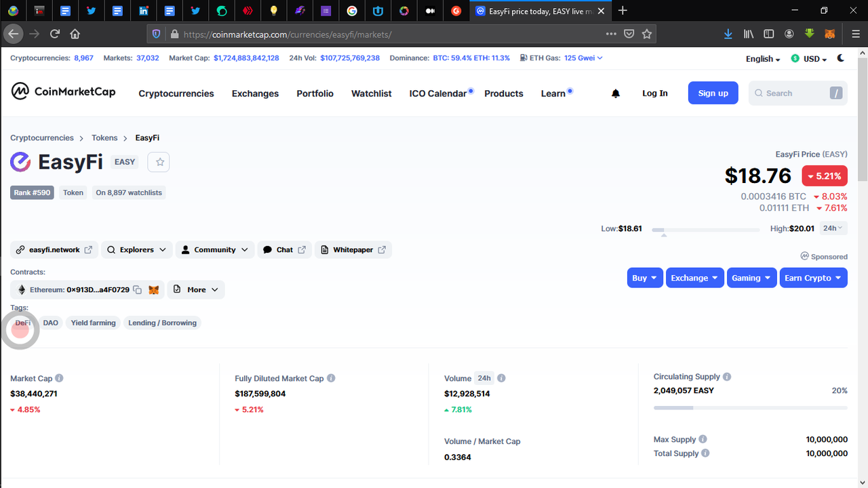868x488 pixels.
Task: Open the tracking protection shield panel
Action: 157,34
